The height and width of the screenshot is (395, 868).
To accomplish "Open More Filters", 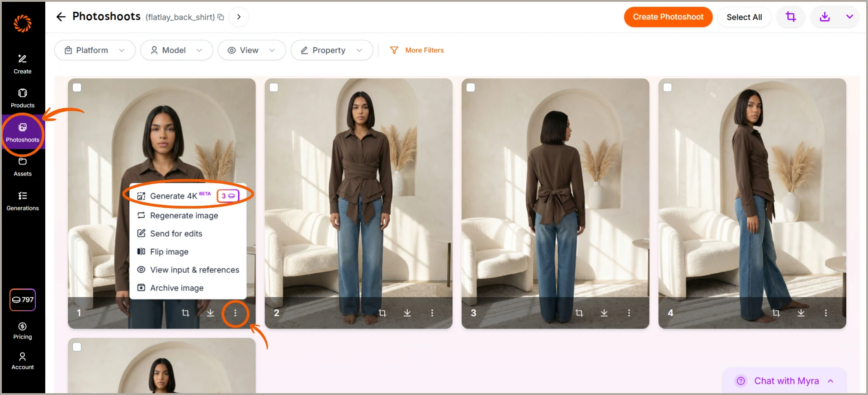I will (417, 50).
